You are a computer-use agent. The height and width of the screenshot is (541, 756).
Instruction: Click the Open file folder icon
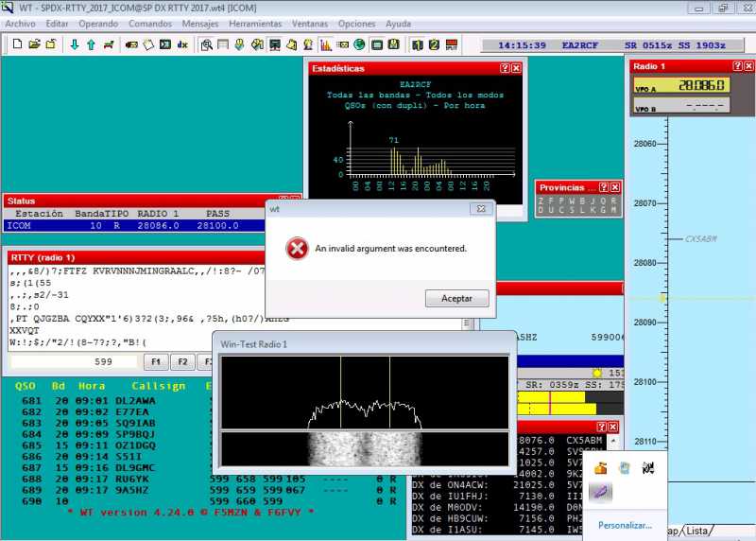(x=34, y=44)
